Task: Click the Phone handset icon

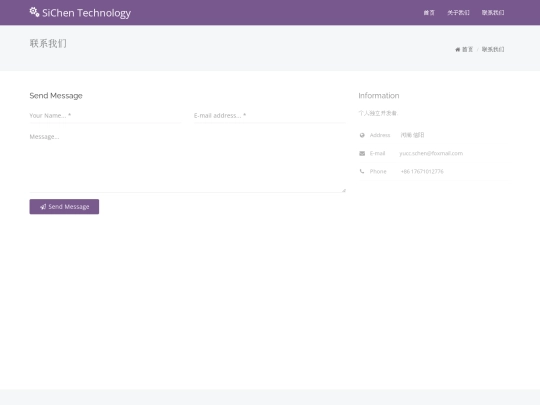Action: 362,171
